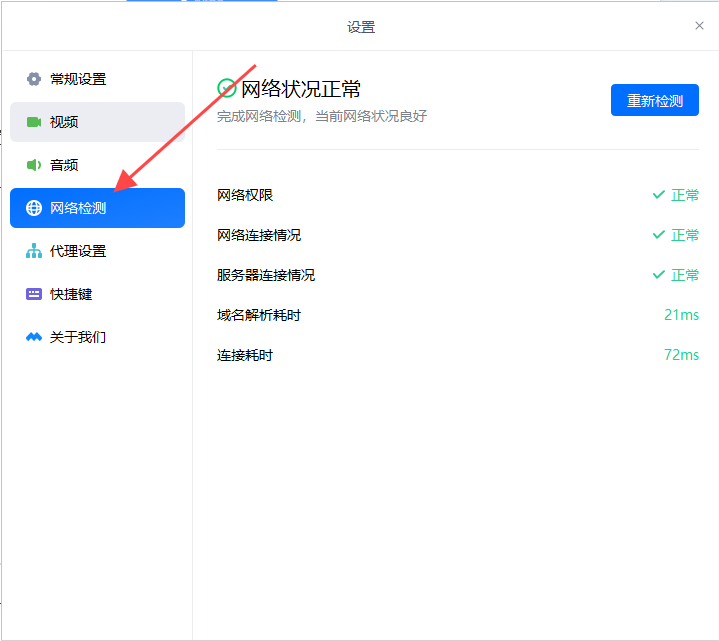This screenshot has height=641, width=719.
Task: Click the 正常 status for 网络连接情况
Action: click(685, 235)
